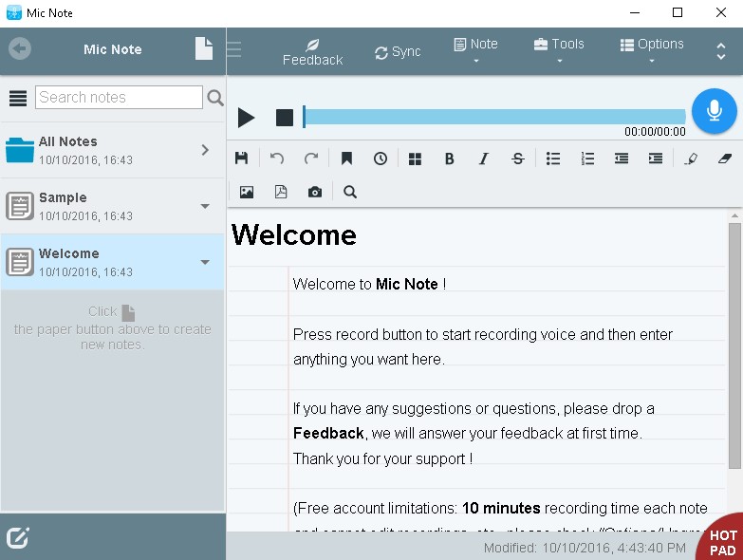Open the All Notes folder
This screenshot has width=743, height=560.
pyautogui.click(x=113, y=150)
